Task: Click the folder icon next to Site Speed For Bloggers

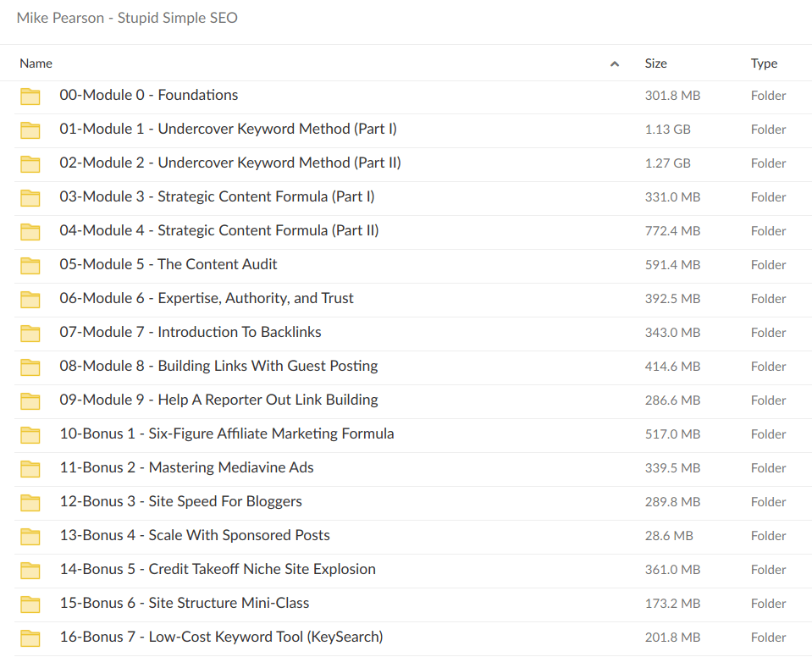Action: point(30,502)
